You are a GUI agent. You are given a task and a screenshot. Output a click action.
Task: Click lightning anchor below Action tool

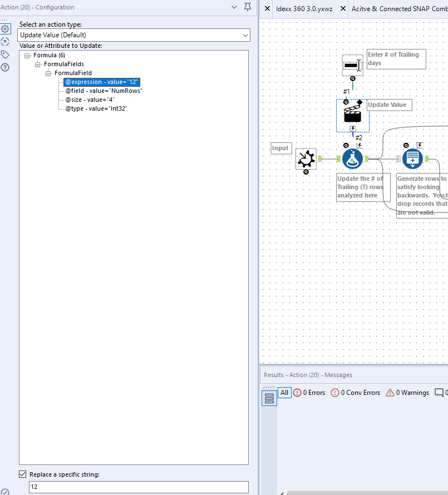point(353,128)
